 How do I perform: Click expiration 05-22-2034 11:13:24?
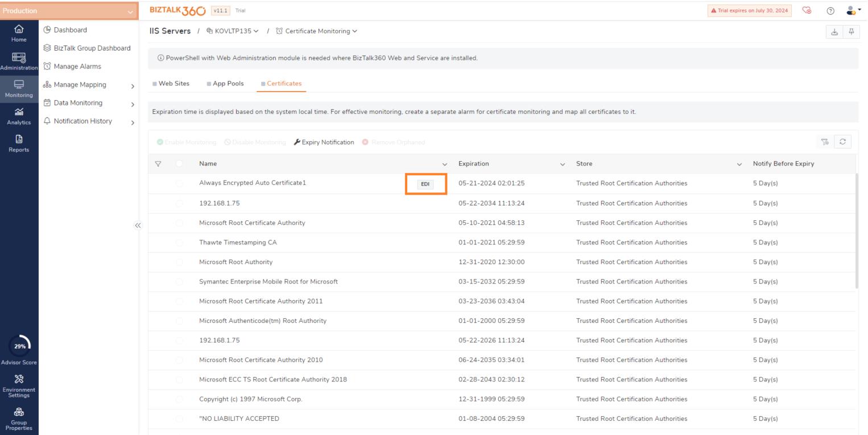pos(491,203)
